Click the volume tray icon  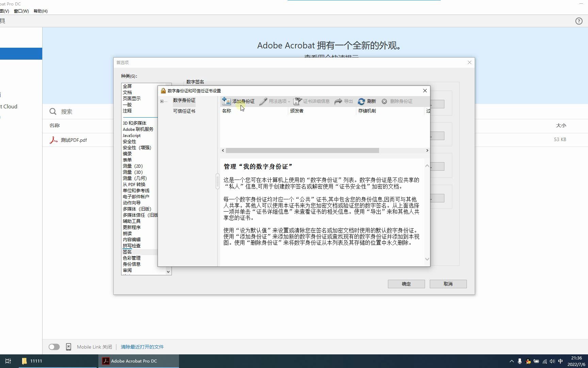(x=552, y=361)
